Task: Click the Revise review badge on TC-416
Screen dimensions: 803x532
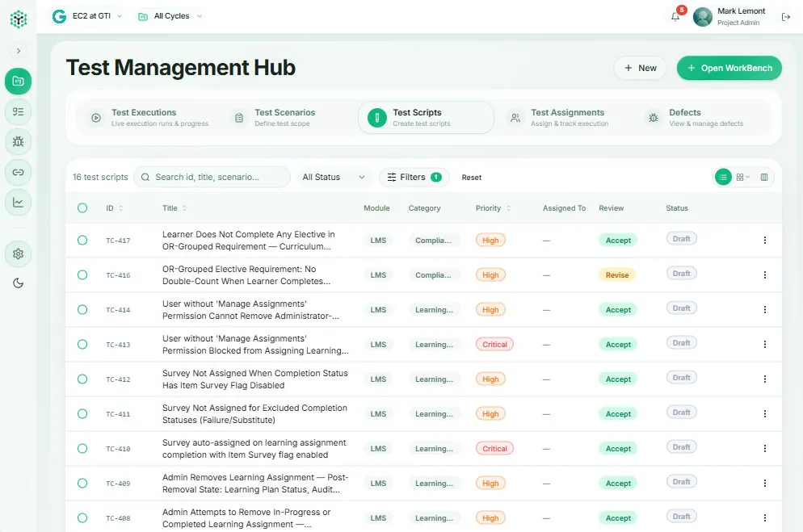Action: coord(617,275)
